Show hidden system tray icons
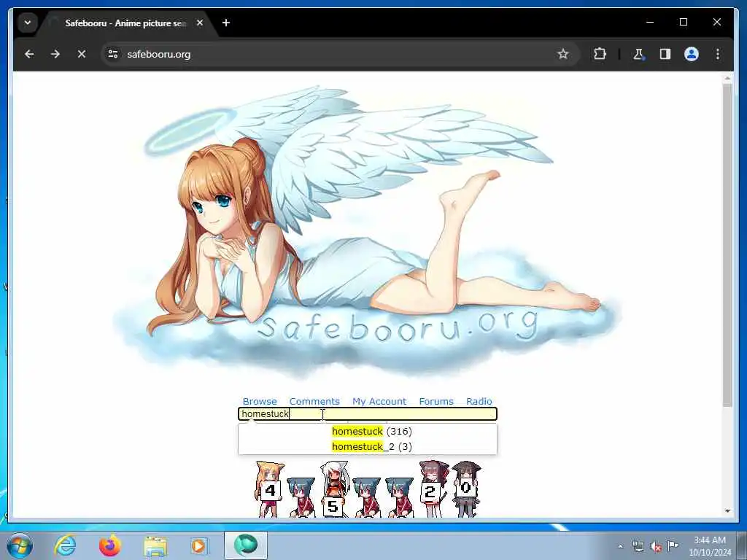 tap(620, 546)
